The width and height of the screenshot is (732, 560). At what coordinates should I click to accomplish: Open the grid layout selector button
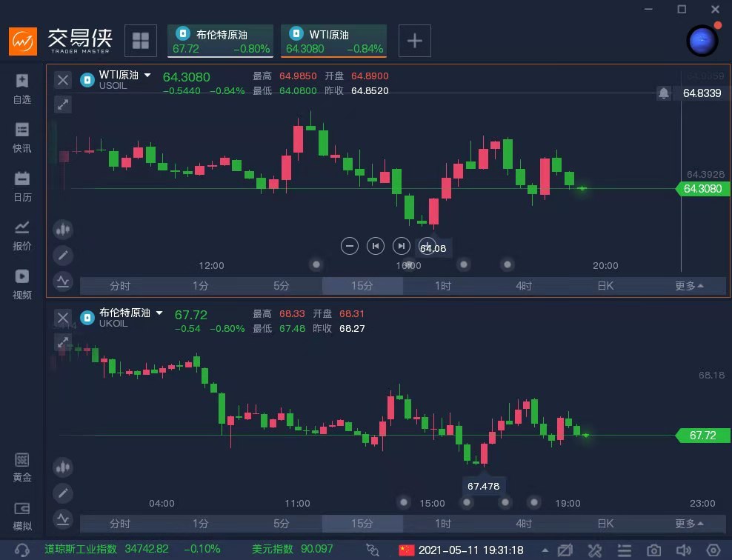(141, 41)
